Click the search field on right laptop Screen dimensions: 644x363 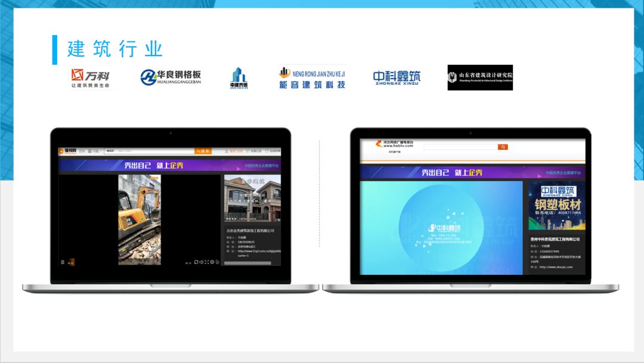[460, 147]
